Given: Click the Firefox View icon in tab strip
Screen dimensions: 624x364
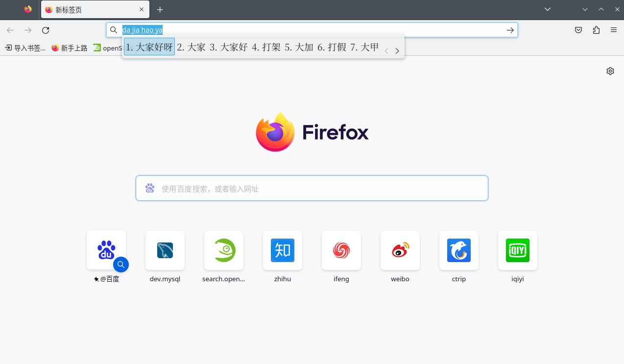Looking at the screenshot, I should (x=28, y=9).
